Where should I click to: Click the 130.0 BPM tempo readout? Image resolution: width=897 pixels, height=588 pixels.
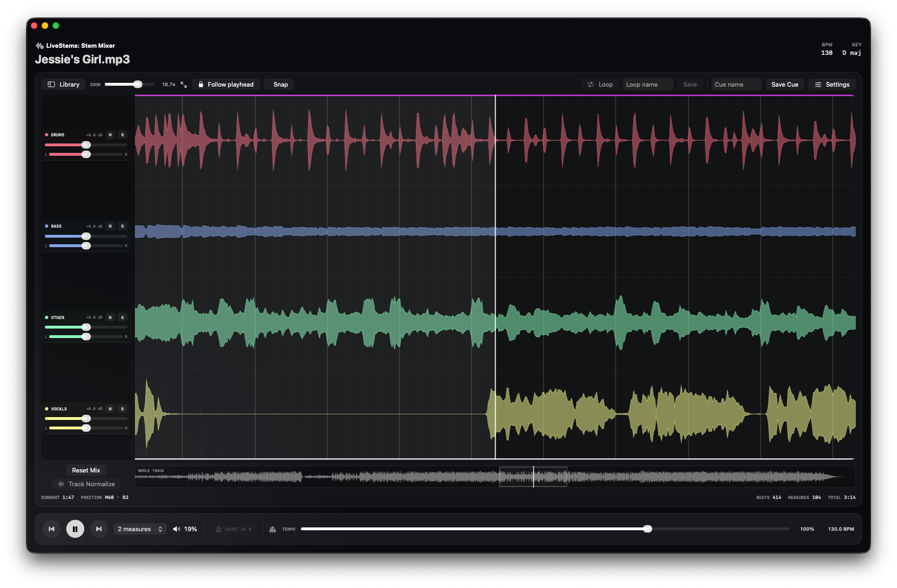coord(841,529)
